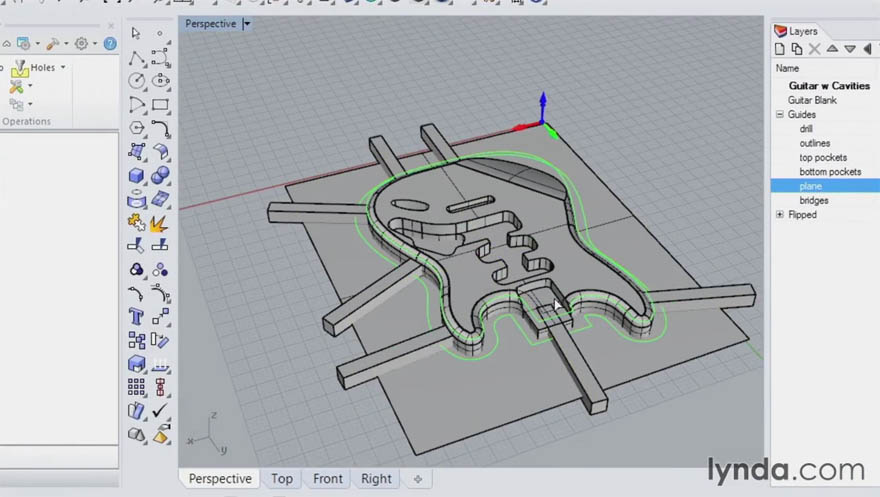Click the Group objects icon
Image resolution: width=880 pixels, height=497 pixels.
click(x=136, y=270)
